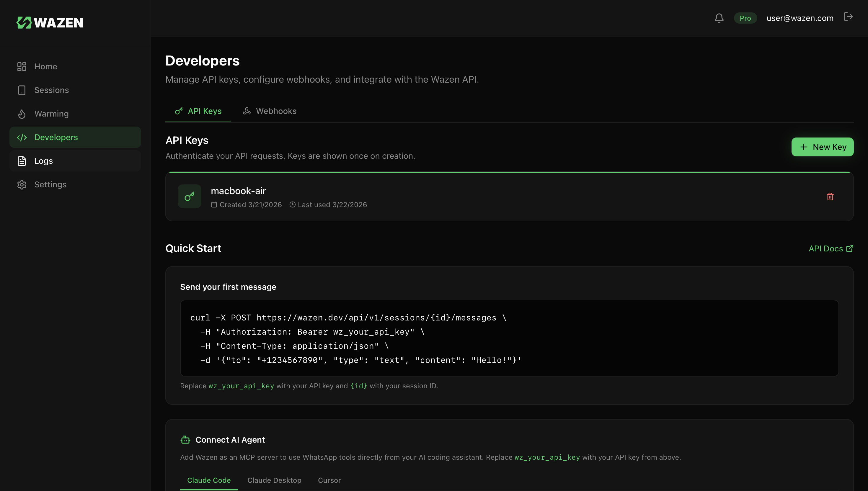
Task: Click the external-link icon beside API Docs
Action: (850, 248)
